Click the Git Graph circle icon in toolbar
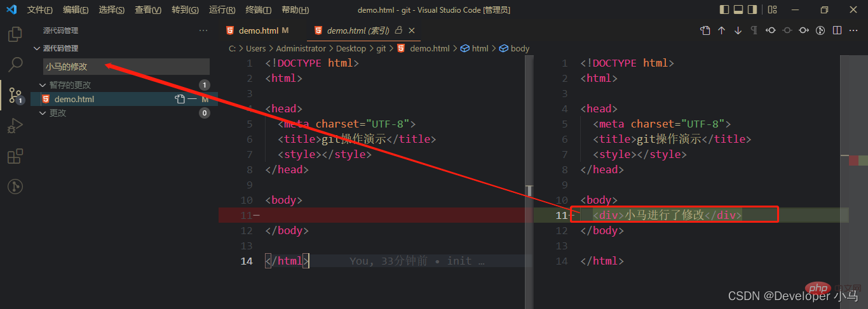Screen dimensions: 868x309 tap(820, 30)
